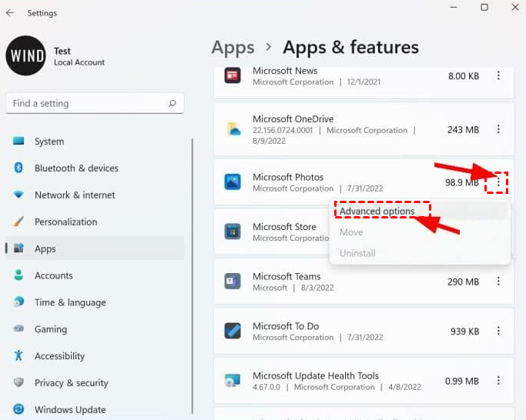Select Personalization in the sidebar
This screenshot has width=526, height=420.
pos(65,222)
